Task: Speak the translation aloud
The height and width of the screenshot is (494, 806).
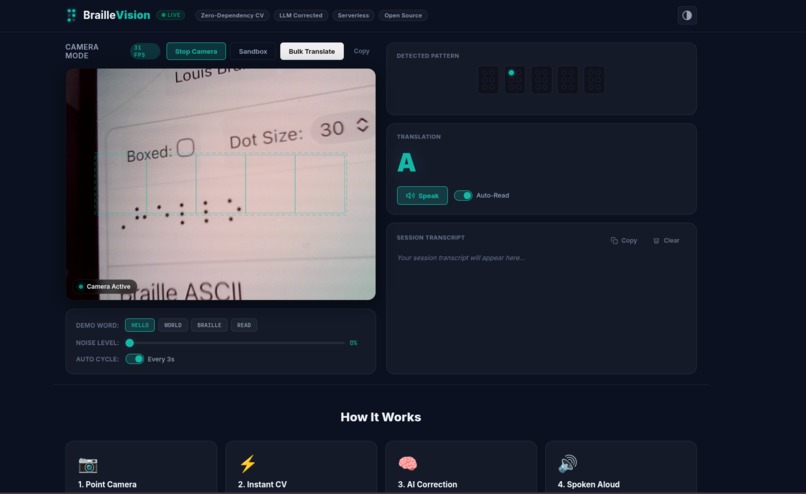Action: (422, 195)
